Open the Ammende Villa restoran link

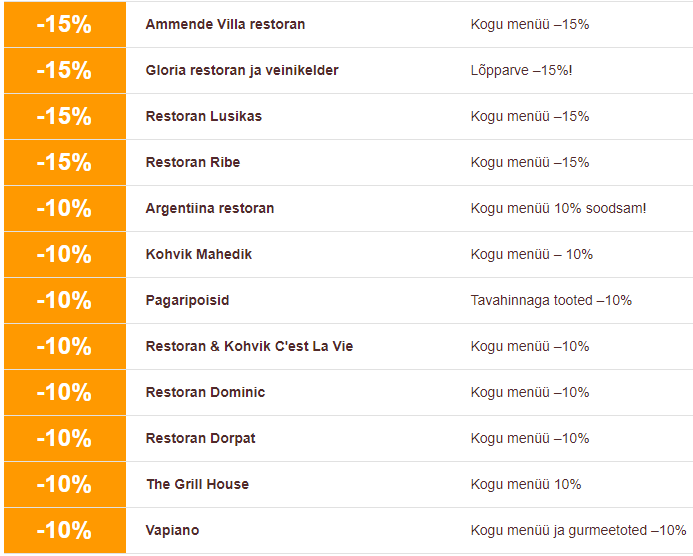(225, 24)
